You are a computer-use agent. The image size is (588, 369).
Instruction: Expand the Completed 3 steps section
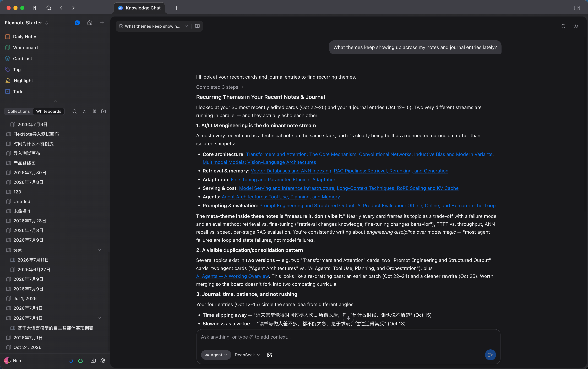point(220,87)
